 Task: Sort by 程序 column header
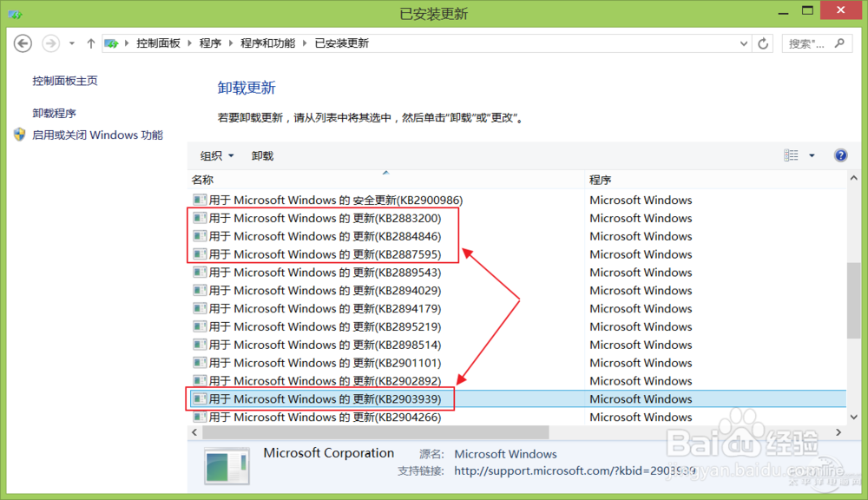[x=715, y=180]
